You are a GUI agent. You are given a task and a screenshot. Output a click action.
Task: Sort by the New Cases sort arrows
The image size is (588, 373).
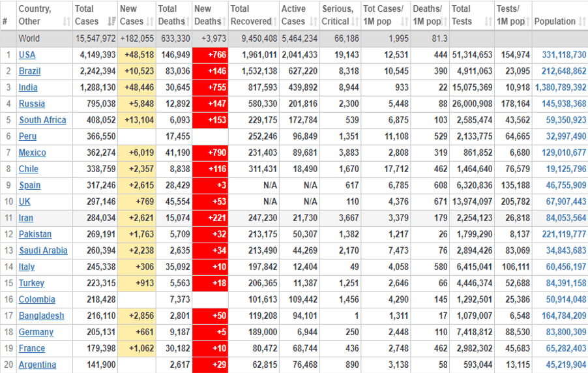(x=150, y=22)
